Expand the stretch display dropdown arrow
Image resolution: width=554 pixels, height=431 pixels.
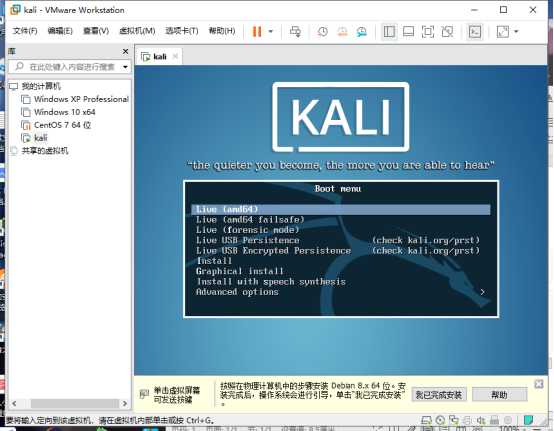[516, 31]
